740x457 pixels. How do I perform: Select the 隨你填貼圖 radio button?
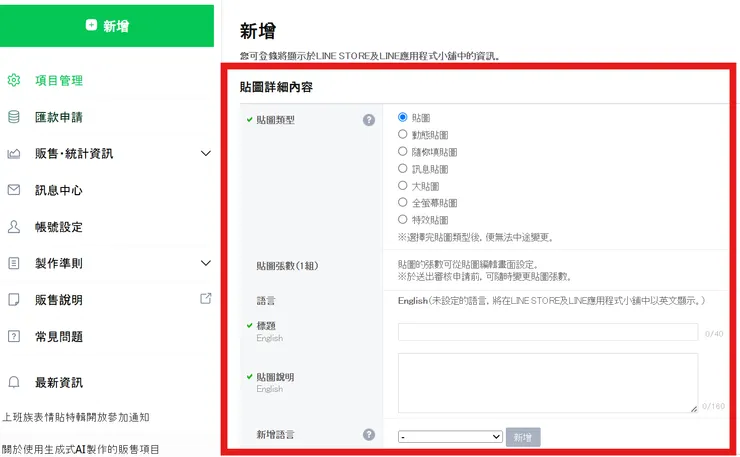[403, 151]
